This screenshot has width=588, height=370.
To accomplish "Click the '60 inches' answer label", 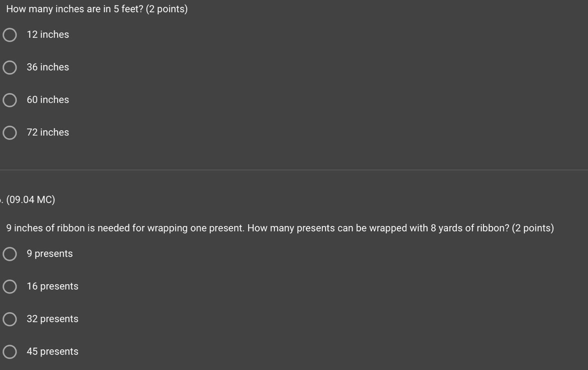I will tap(48, 100).
